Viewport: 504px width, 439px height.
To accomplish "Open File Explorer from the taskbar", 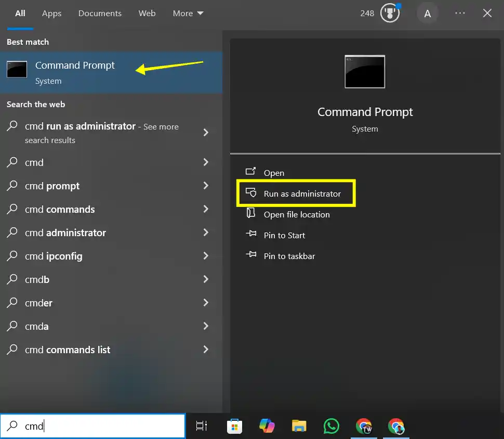I will (x=299, y=426).
